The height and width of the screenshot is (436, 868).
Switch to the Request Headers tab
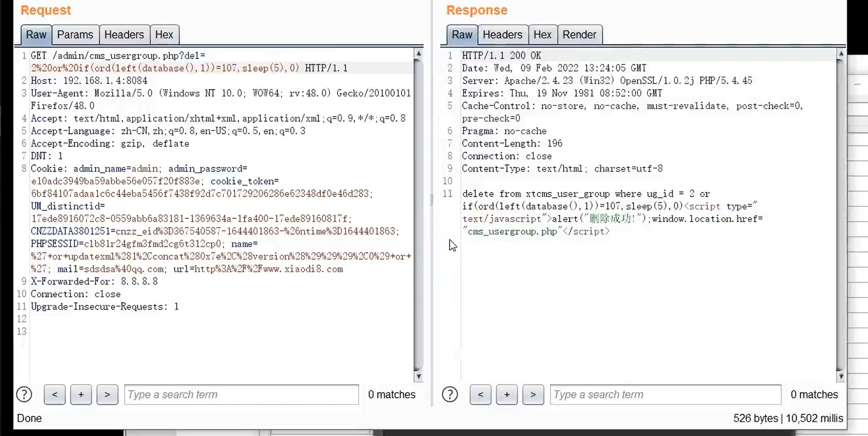click(x=124, y=35)
